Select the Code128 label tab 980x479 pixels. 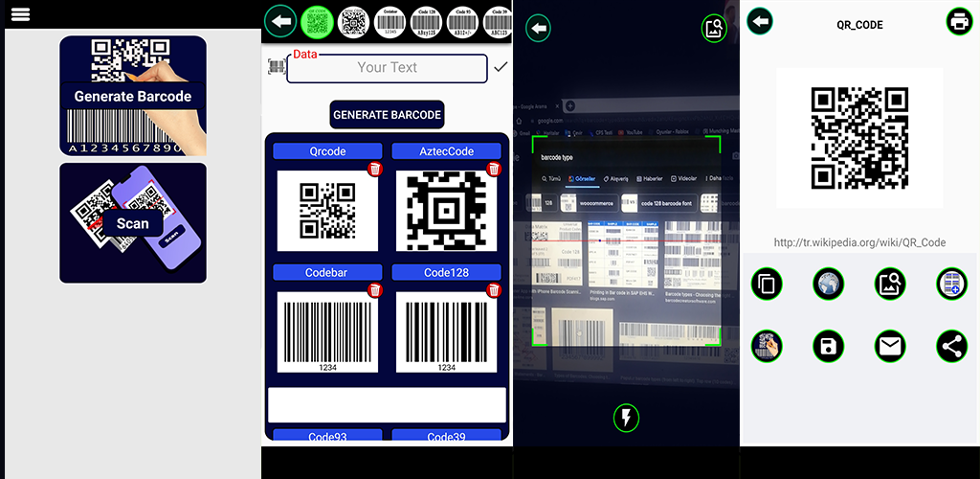[x=446, y=273]
